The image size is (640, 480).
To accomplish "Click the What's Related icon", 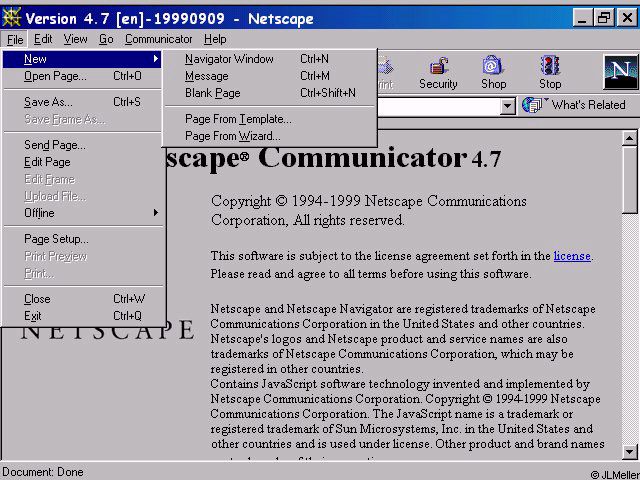I will pos(532,104).
